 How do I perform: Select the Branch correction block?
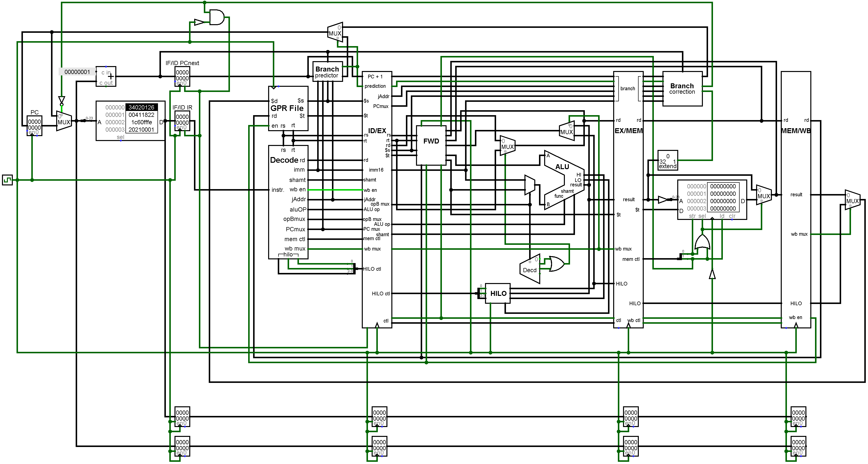point(682,89)
